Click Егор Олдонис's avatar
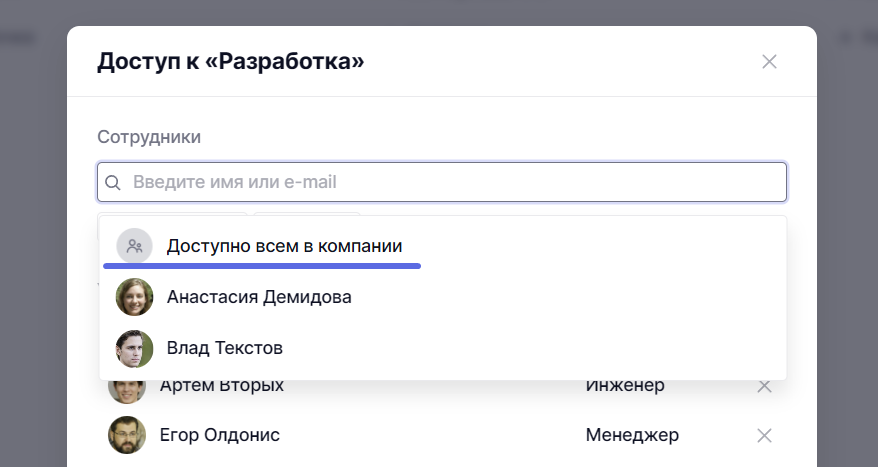The image size is (878, 467). [x=127, y=435]
